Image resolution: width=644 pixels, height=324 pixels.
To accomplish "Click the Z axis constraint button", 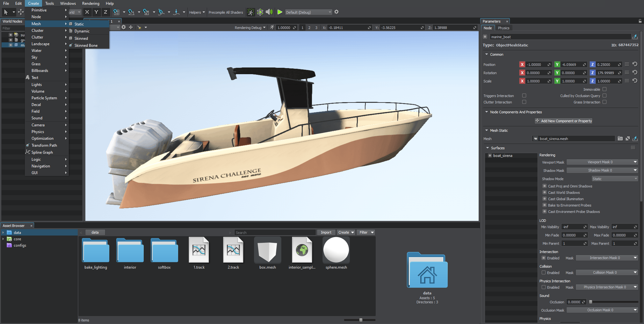I will pyautogui.click(x=105, y=12).
